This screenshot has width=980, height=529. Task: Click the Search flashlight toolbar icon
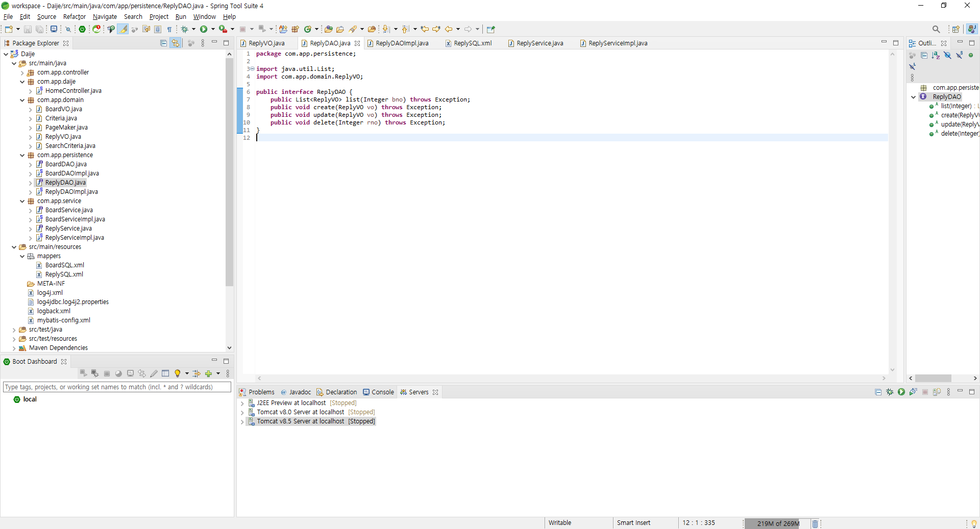353,29
